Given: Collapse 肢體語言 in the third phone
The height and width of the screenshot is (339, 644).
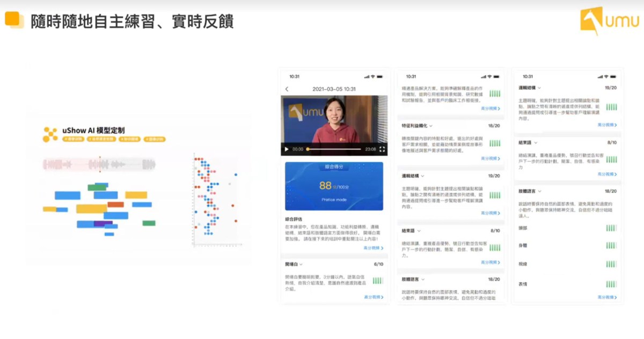Looking at the screenshot, I should [x=539, y=191].
